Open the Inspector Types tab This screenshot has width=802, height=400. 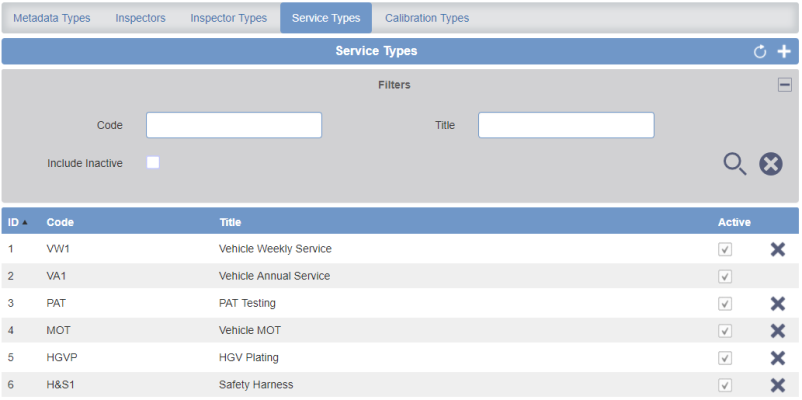pyautogui.click(x=229, y=18)
